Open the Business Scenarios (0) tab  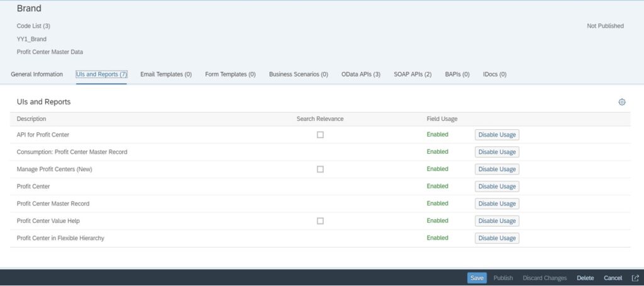(x=298, y=74)
